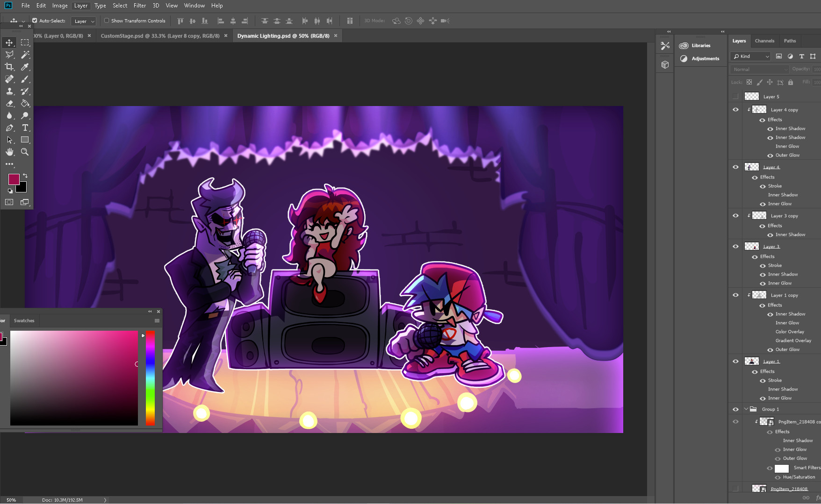Collapse the Group 1 folder
The height and width of the screenshot is (504, 821).
click(746, 409)
